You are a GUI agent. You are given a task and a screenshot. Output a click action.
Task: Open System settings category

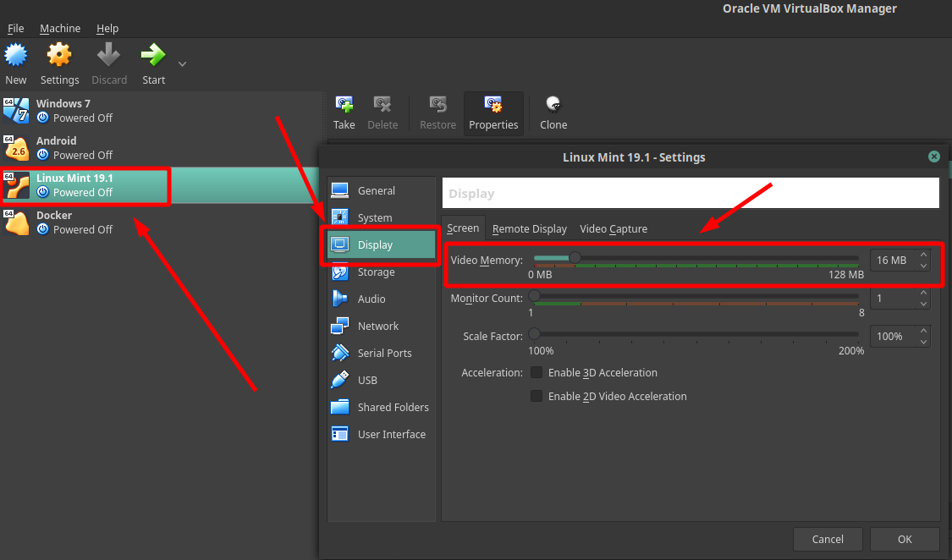(x=382, y=217)
